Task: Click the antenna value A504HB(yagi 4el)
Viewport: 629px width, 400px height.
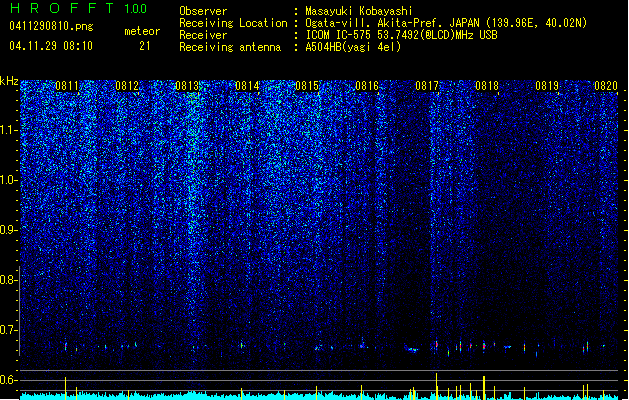Action: (x=353, y=47)
